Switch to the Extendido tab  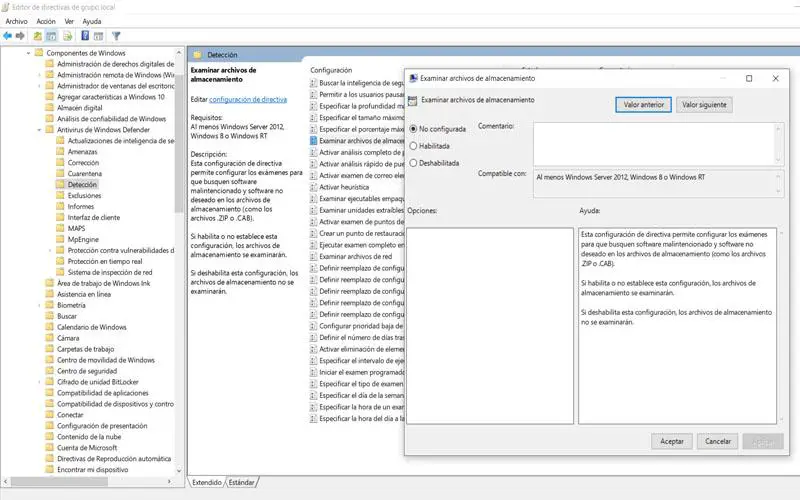[x=207, y=482]
